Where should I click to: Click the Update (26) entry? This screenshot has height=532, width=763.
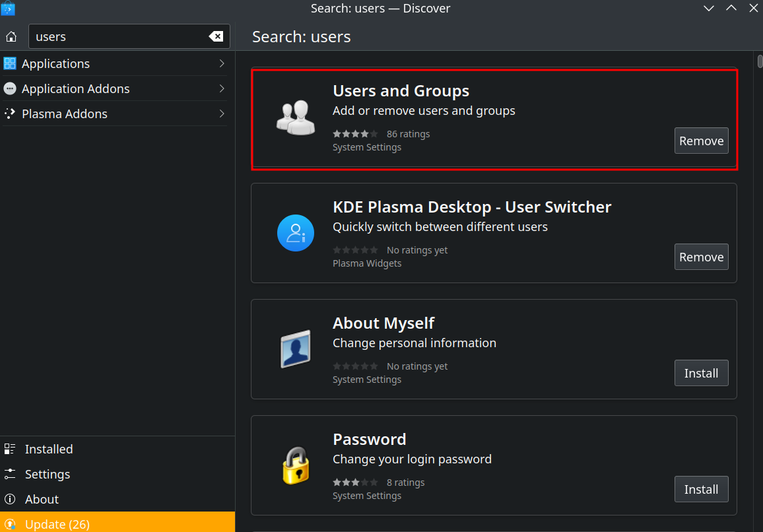pyautogui.click(x=56, y=523)
